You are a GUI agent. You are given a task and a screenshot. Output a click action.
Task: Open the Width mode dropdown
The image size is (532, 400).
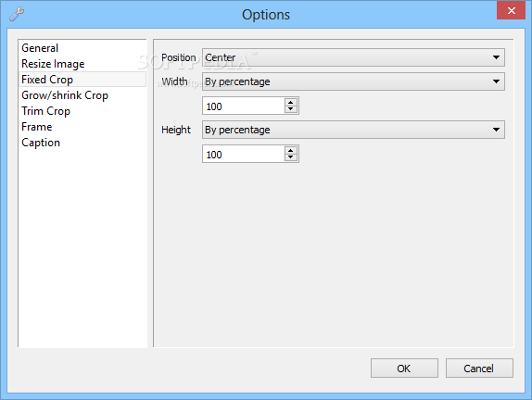click(353, 81)
